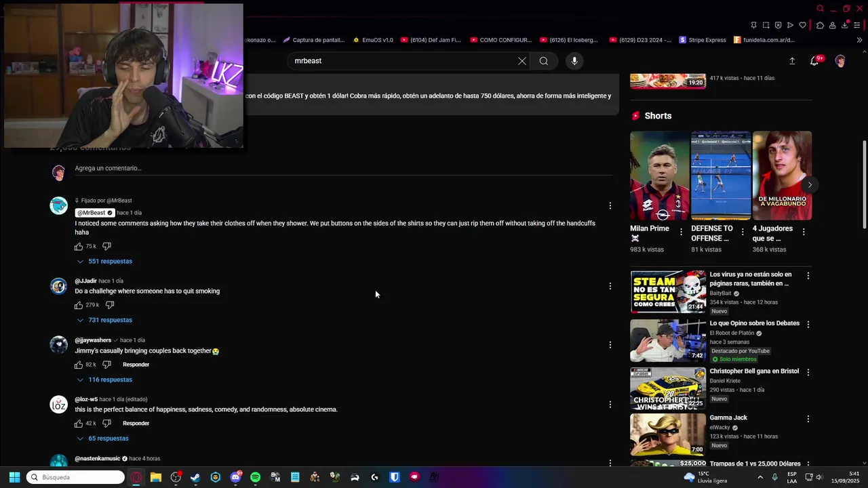This screenshot has width=868, height=488.
Task: Open the Gamma Jack video thumbnail
Action: (x=668, y=434)
